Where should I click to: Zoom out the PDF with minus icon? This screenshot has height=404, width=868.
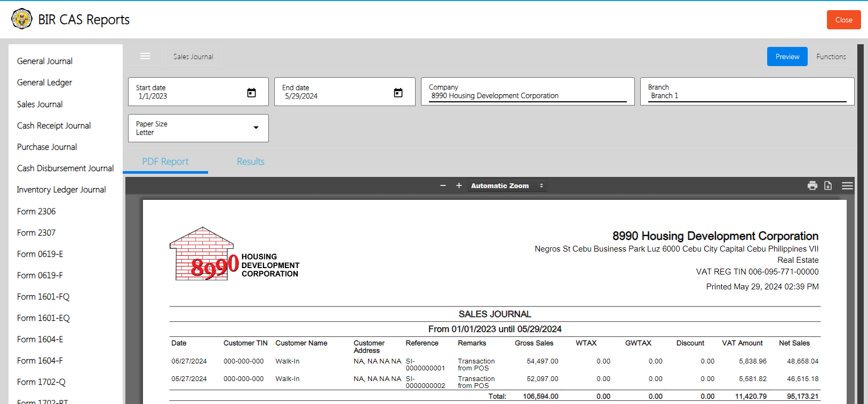click(x=443, y=185)
